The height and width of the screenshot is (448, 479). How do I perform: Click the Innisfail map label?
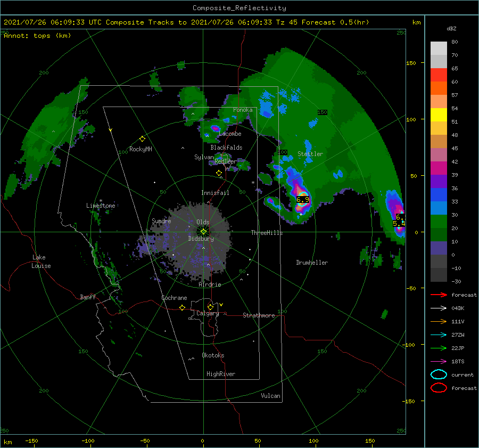pyautogui.click(x=215, y=193)
